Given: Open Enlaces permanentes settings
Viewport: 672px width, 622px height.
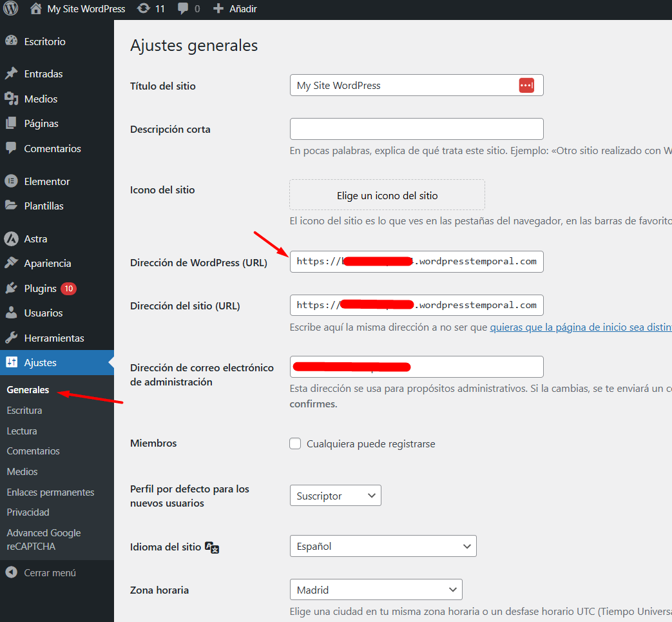Looking at the screenshot, I should pyautogui.click(x=50, y=492).
